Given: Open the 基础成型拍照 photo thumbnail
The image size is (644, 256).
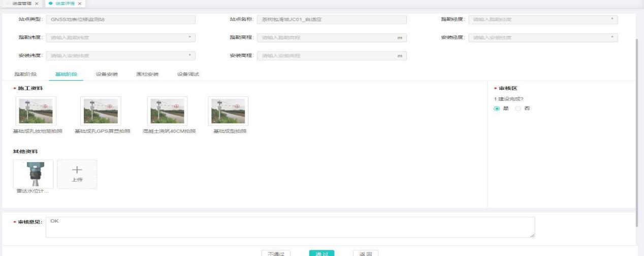Looking at the screenshot, I should pos(228,111).
